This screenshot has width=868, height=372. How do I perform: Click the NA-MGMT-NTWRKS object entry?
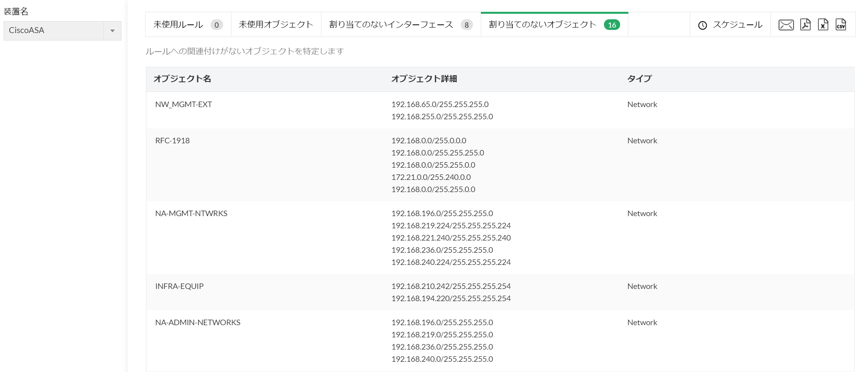pos(191,213)
